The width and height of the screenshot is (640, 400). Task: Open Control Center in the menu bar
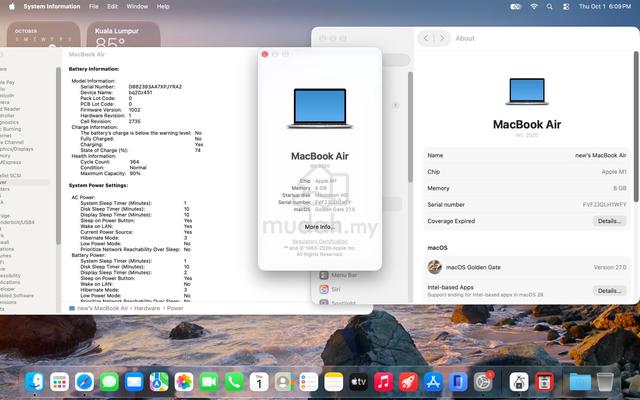566,7
